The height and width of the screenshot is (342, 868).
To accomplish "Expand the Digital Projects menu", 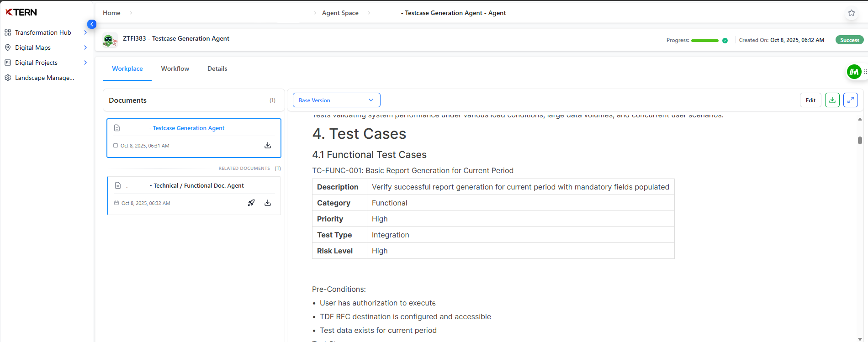I will (85, 63).
